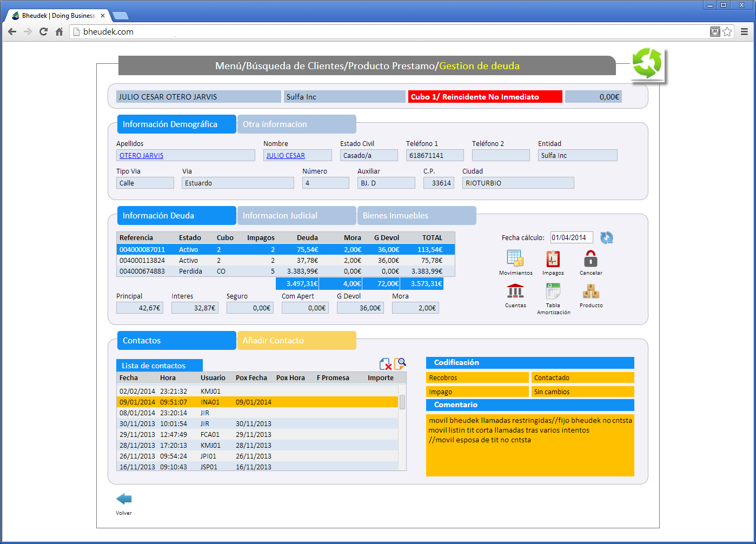Click the green recycle logo icon
This screenshot has width=756, height=544.
coord(647,64)
